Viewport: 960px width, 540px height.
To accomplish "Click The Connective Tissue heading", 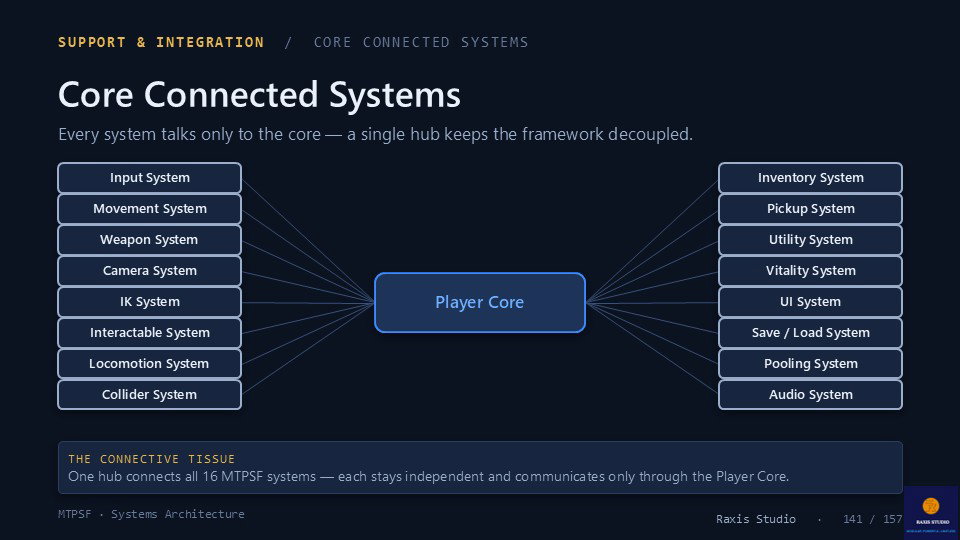I will click(151, 459).
